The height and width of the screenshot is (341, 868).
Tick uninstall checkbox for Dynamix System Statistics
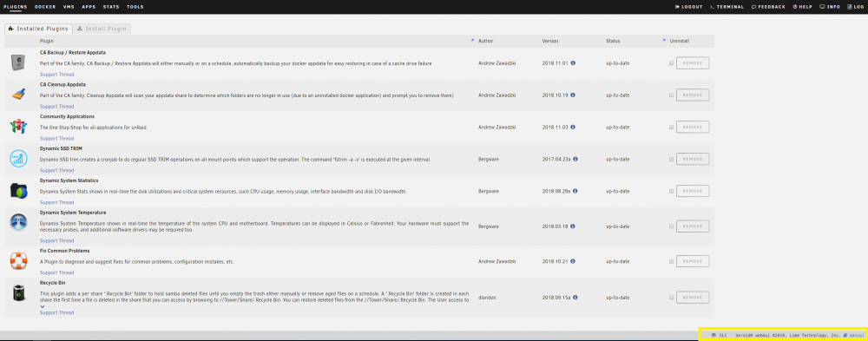(x=672, y=191)
